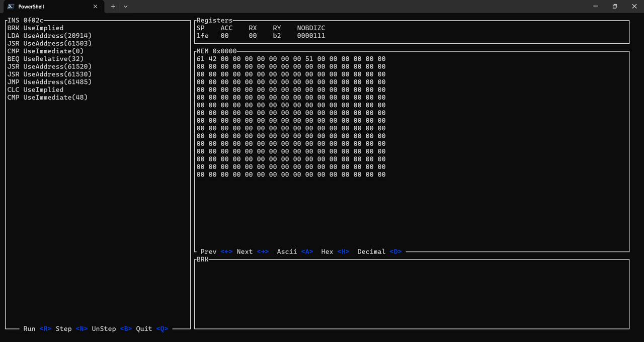Click the Next memory page shortcut
Screen dimensions: 644x342
click(253, 251)
